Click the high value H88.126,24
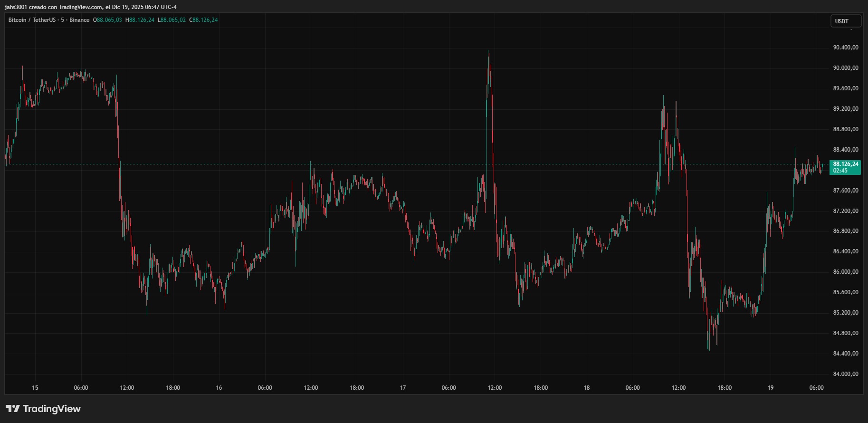Image resolution: width=868 pixels, height=423 pixels. click(140, 20)
